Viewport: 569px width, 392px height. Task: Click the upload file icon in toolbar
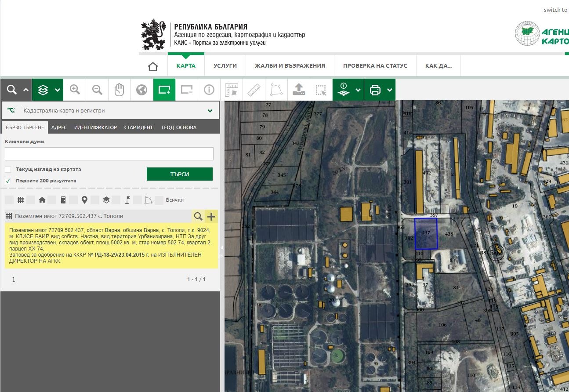pos(299,90)
